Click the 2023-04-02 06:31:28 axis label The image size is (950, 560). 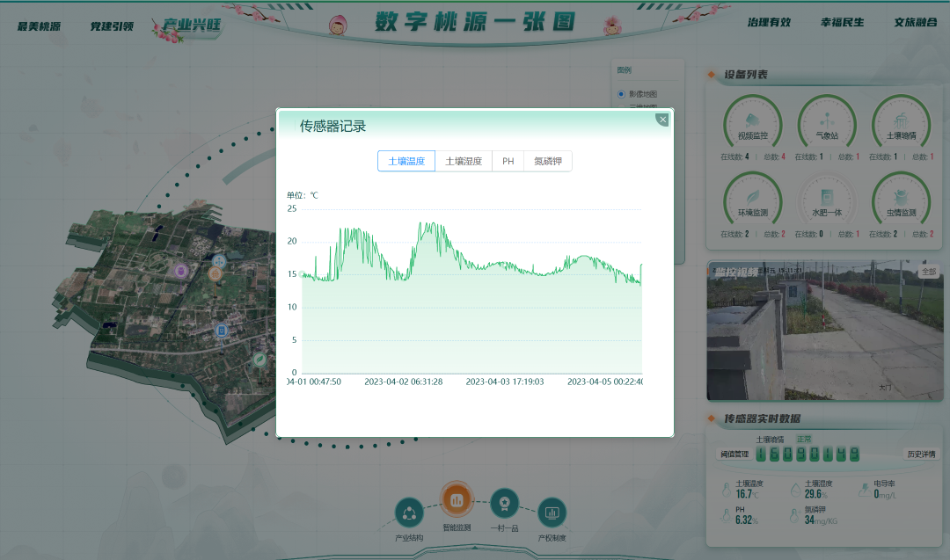click(404, 382)
